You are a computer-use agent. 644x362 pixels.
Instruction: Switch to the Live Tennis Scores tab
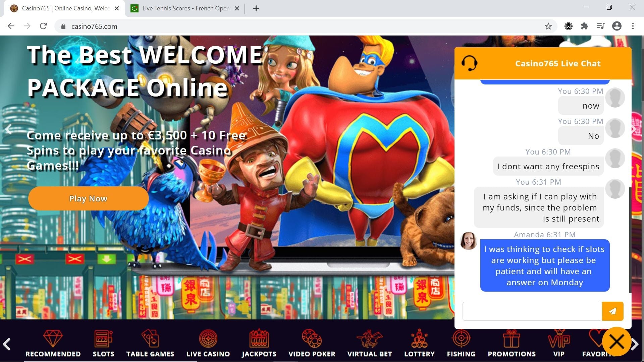(184, 8)
